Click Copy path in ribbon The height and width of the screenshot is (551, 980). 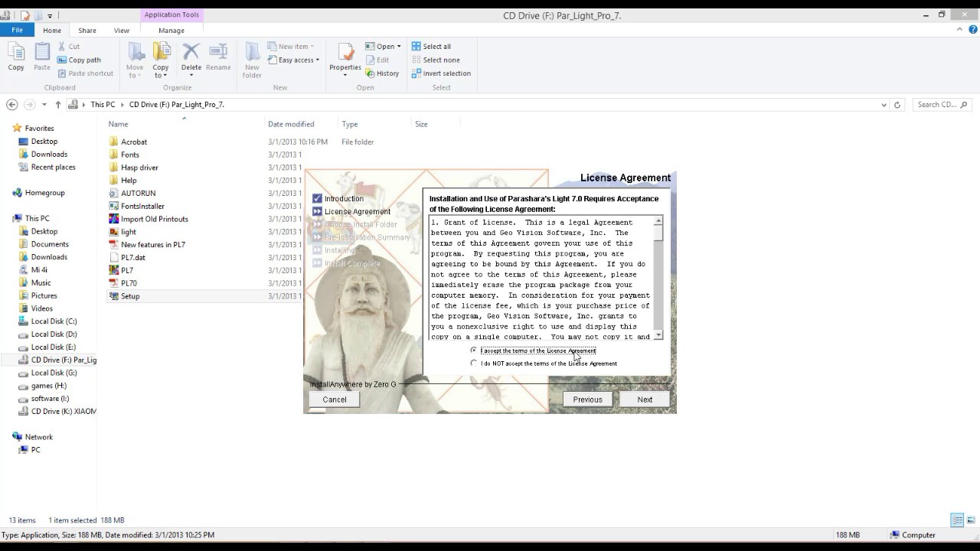(x=79, y=60)
